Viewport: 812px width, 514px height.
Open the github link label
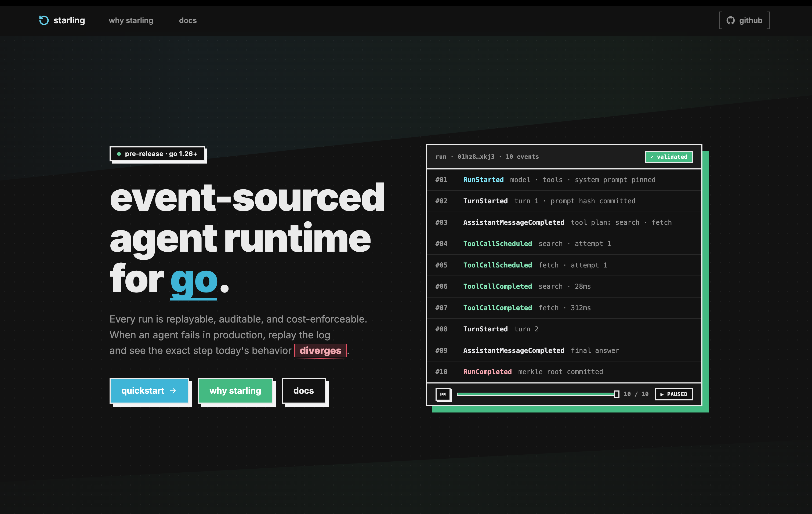coord(751,21)
